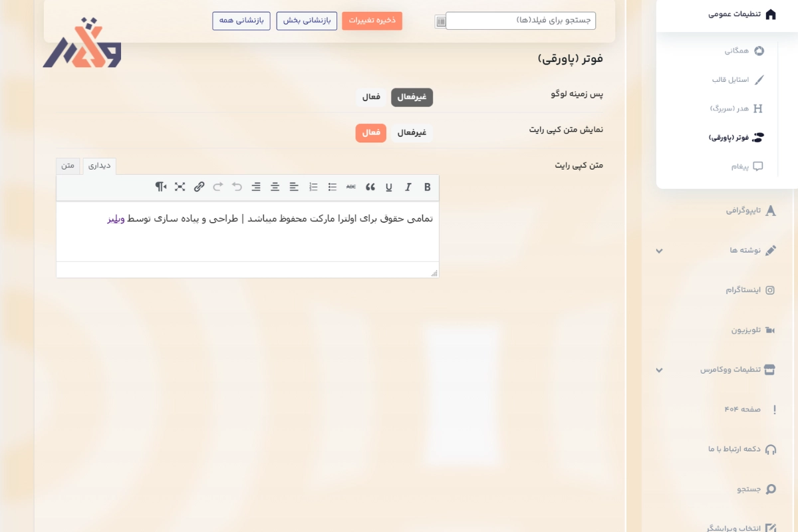Click inside the copyright text editor area
The height and width of the screenshot is (532, 798).
pyautogui.click(x=247, y=231)
